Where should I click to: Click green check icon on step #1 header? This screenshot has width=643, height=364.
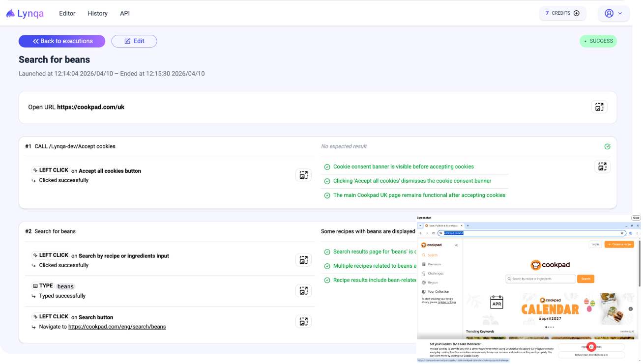point(607,146)
